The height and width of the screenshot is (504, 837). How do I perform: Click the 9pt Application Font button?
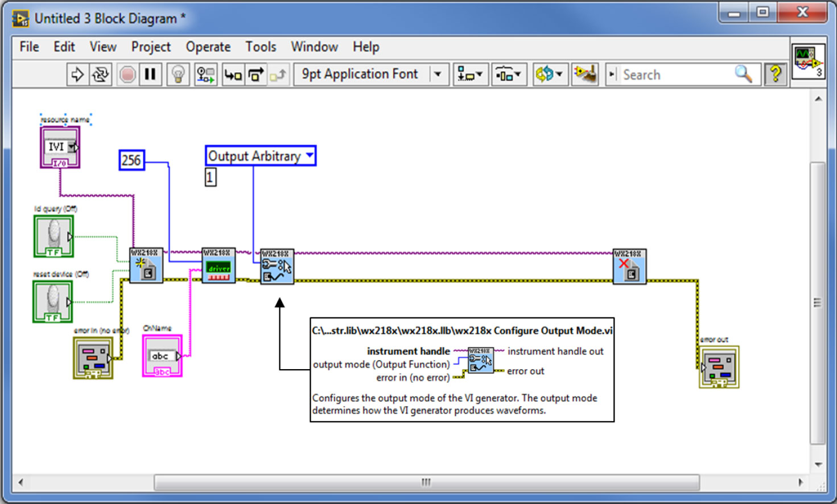click(360, 75)
